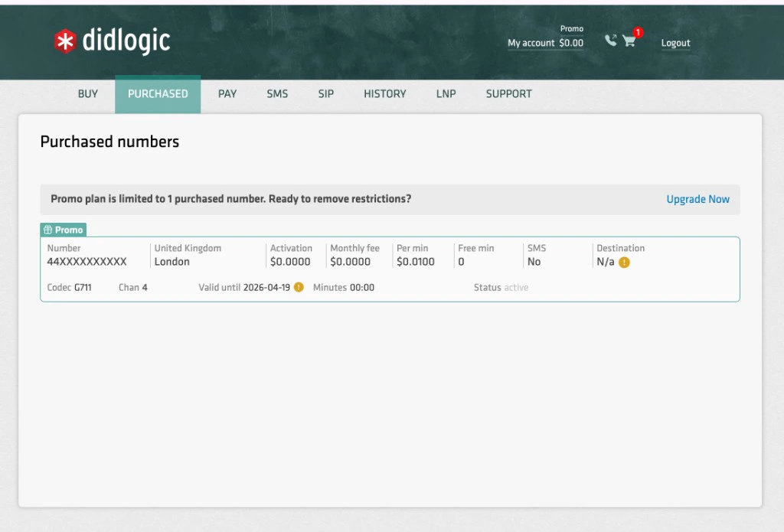Open the phone call icon in header

(x=610, y=39)
